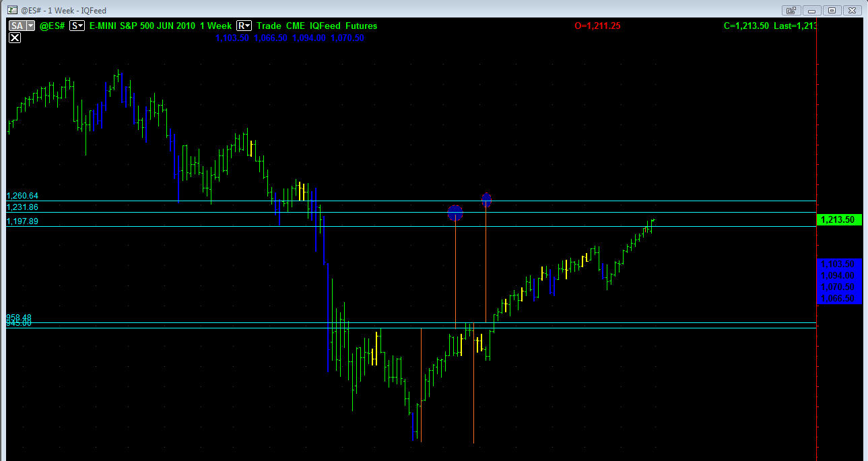Click the C=1,213.50 close value

[x=746, y=26]
